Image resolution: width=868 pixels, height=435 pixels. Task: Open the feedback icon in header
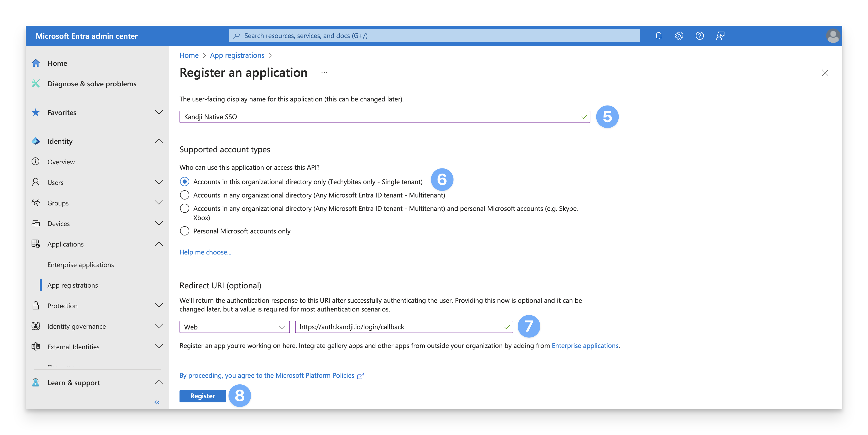(x=720, y=36)
